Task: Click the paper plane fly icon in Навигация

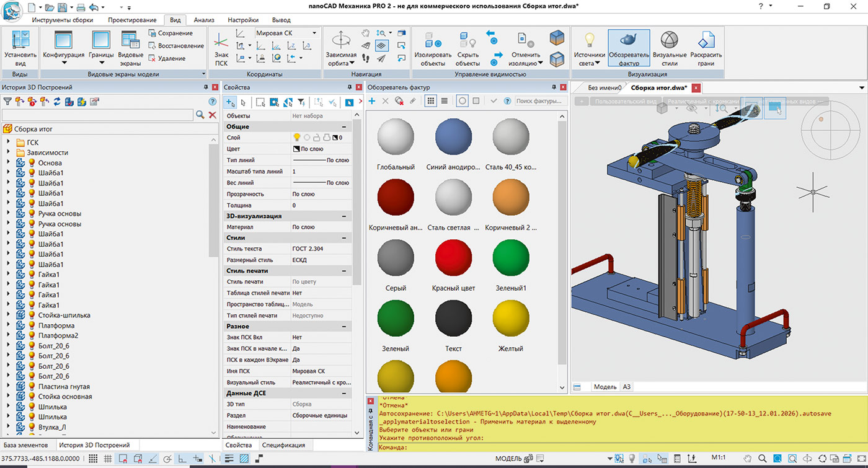Action: 381,58
